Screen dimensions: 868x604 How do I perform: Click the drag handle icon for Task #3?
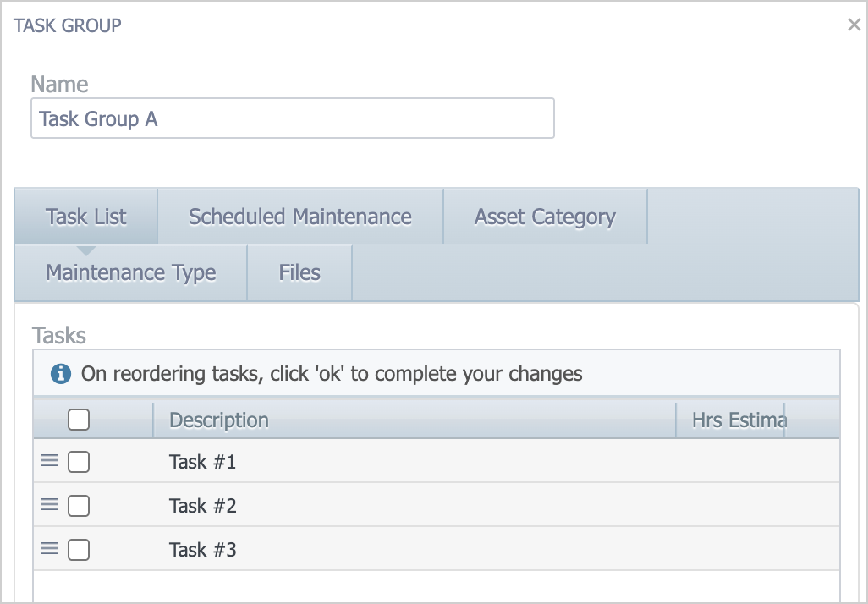(x=49, y=548)
